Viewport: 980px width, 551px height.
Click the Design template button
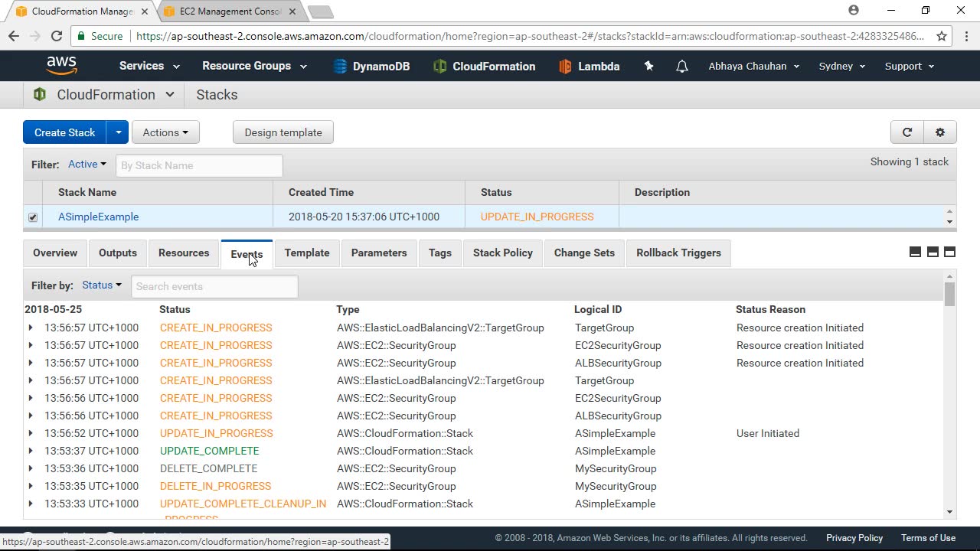[x=283, y=132]
